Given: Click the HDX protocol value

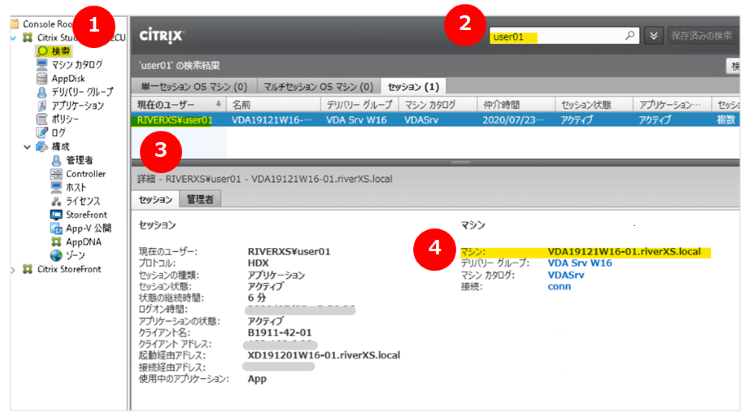Looking at the screenshot, I should (x=258, y=263).
